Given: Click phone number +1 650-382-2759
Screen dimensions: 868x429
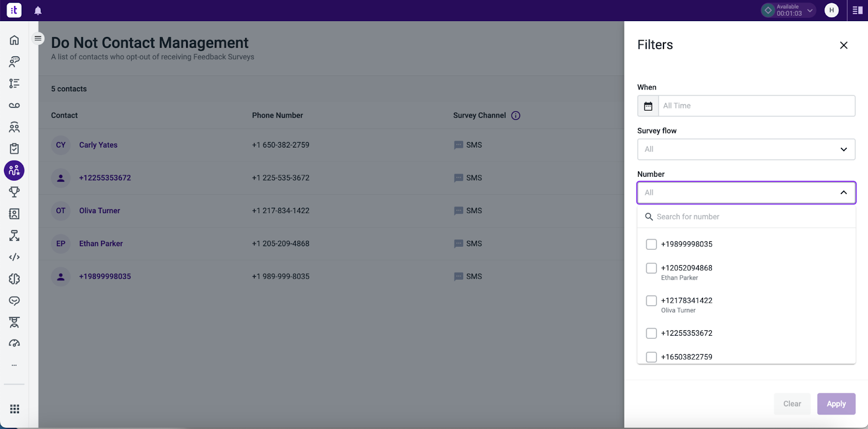Looking at the screenshot, I should [x=280, y=145].
